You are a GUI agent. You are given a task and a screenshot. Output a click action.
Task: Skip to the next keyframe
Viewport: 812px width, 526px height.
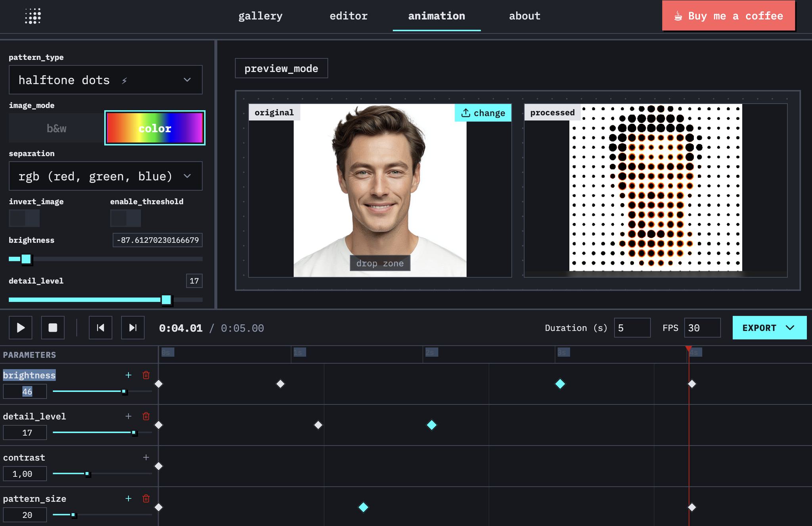(x=133, y=328)
